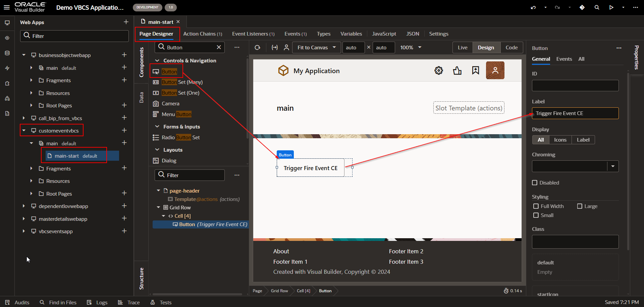Click the bookmark icon in app header
The image size is (644, 307).
476,70
